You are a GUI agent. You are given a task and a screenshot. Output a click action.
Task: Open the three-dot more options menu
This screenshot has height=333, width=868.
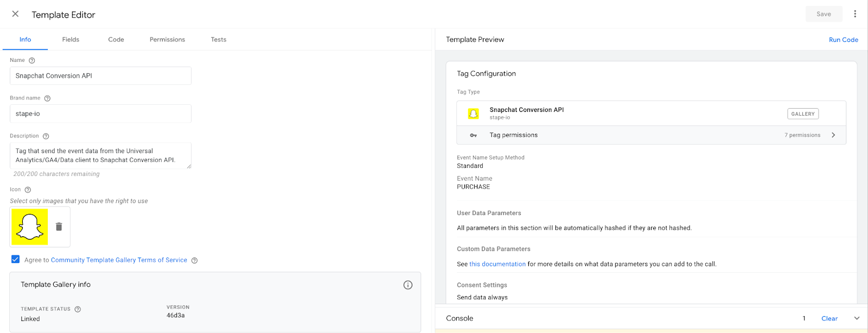[x=855, y=14]
